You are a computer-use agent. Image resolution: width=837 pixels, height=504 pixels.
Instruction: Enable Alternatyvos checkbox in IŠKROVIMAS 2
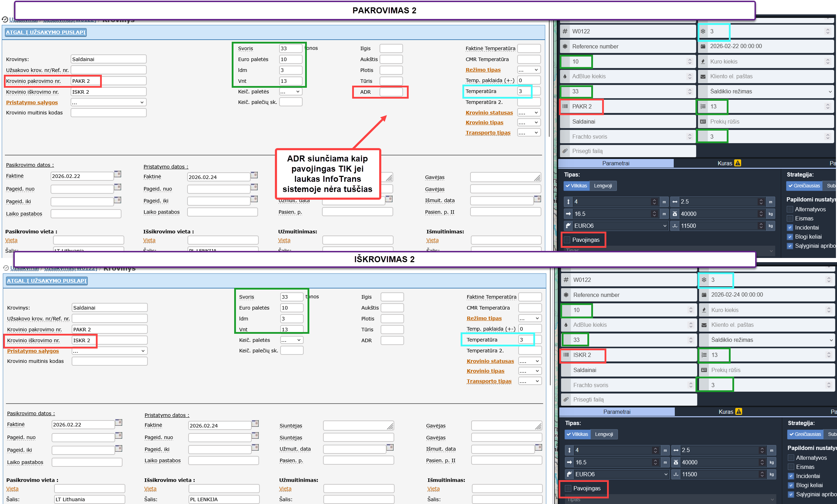(x=791, y=458)
